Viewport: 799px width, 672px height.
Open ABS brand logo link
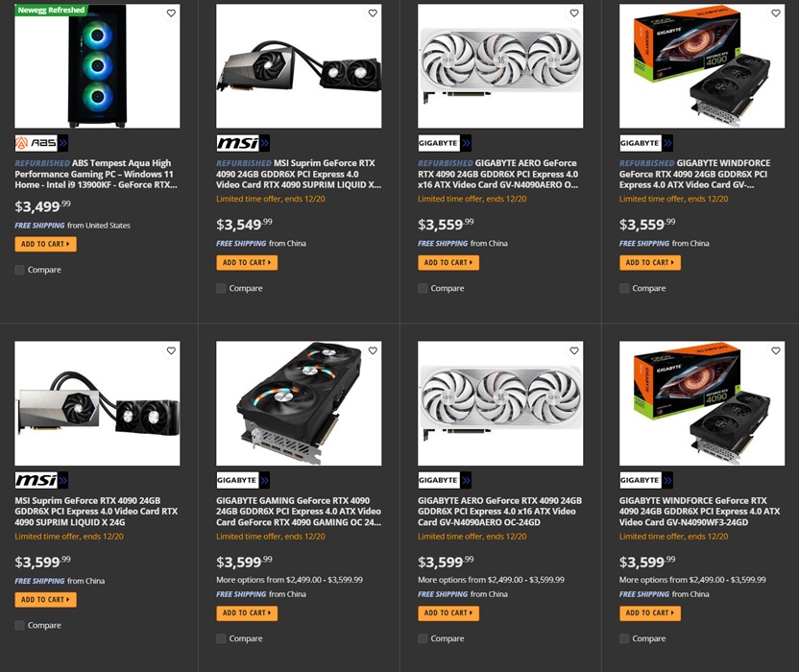coord(41,143)
